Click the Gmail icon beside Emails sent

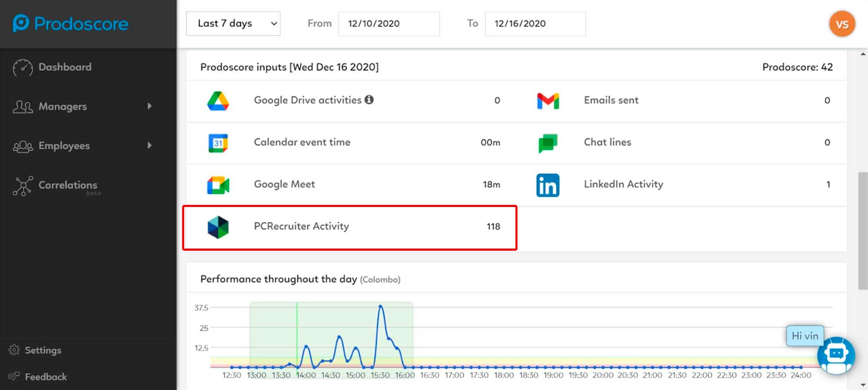pyautogui.click(x=548, y=101)
